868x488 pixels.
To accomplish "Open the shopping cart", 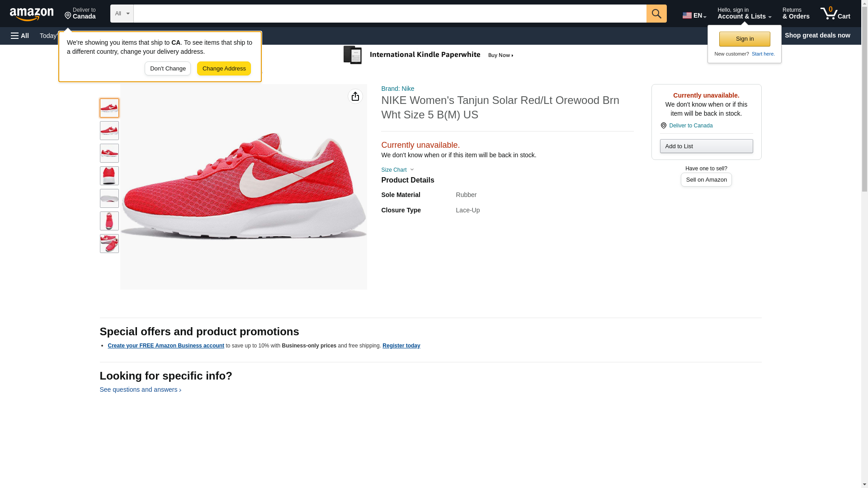I will point(835,14).
